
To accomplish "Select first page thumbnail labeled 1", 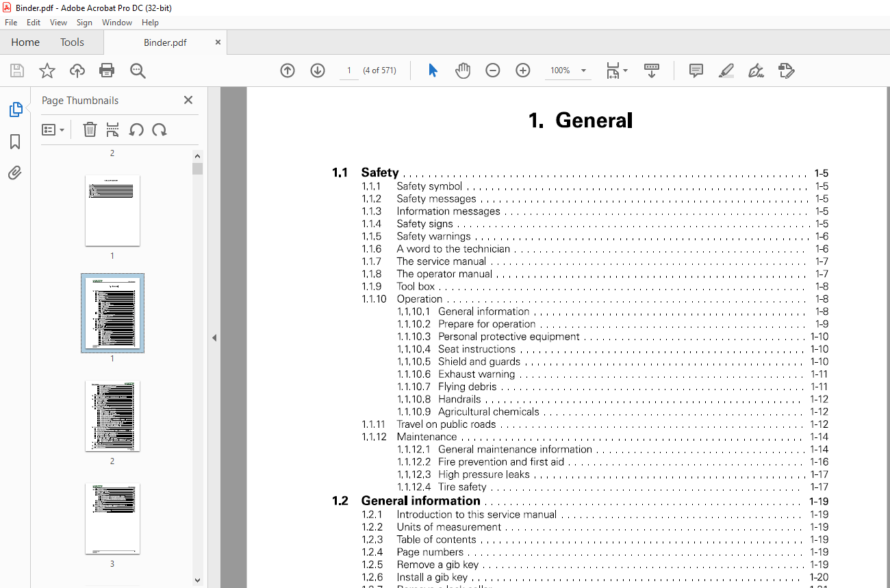I will (112, 210).
